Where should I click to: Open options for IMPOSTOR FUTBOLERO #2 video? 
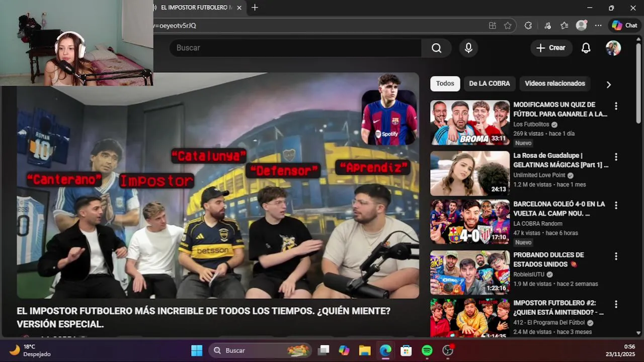pyautogui.click(x=616, y=304)
